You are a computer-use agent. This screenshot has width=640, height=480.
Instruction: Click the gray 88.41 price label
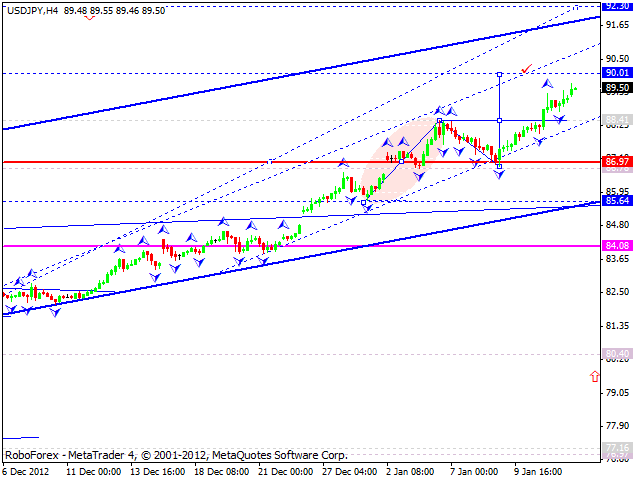pos(616,120)
